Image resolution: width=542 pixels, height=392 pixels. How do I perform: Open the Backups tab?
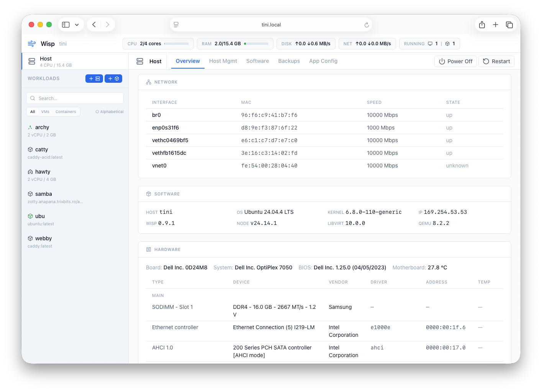point(289,61)
